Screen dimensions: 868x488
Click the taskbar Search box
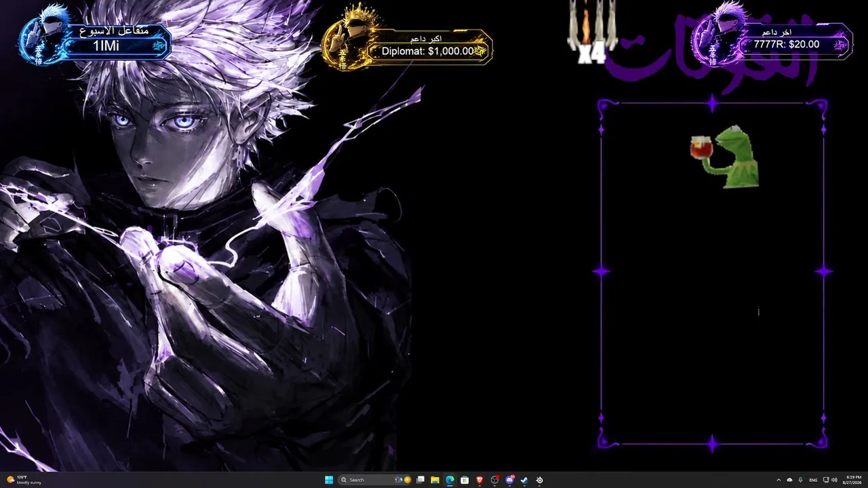(375, 480)
